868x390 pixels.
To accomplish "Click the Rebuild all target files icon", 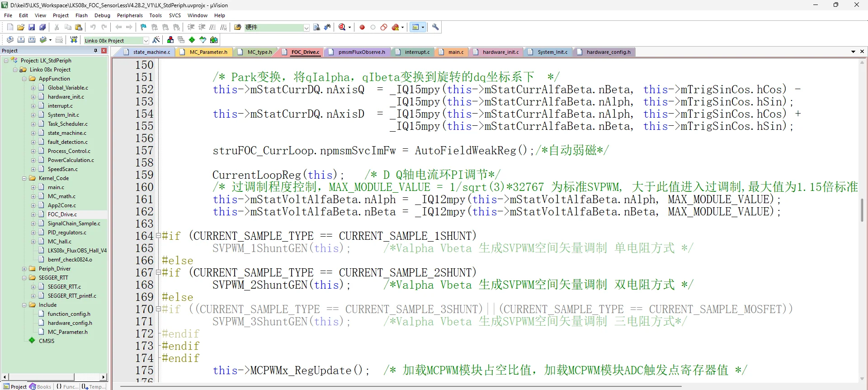I will 32,40.
